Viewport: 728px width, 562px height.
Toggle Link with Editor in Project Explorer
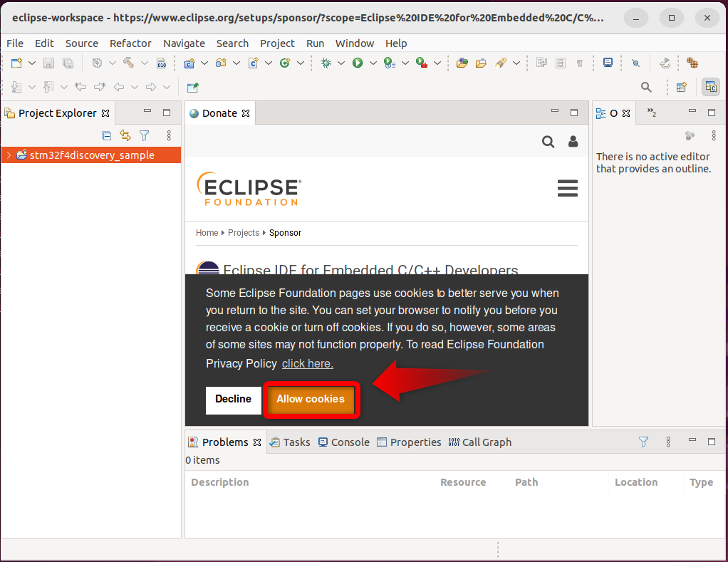[125, 135]
